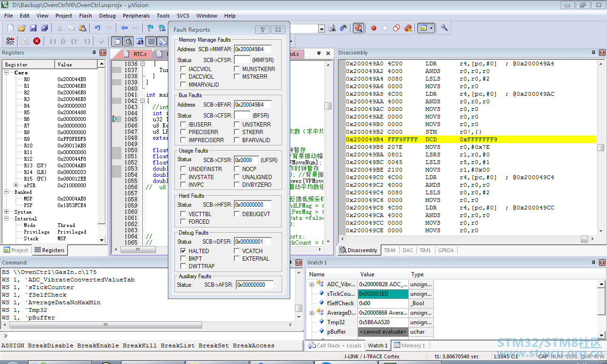Viewport: 607px width, 364px height.
Task: Click the Run to cursor listing icon
Action: [x=25, y=41]
